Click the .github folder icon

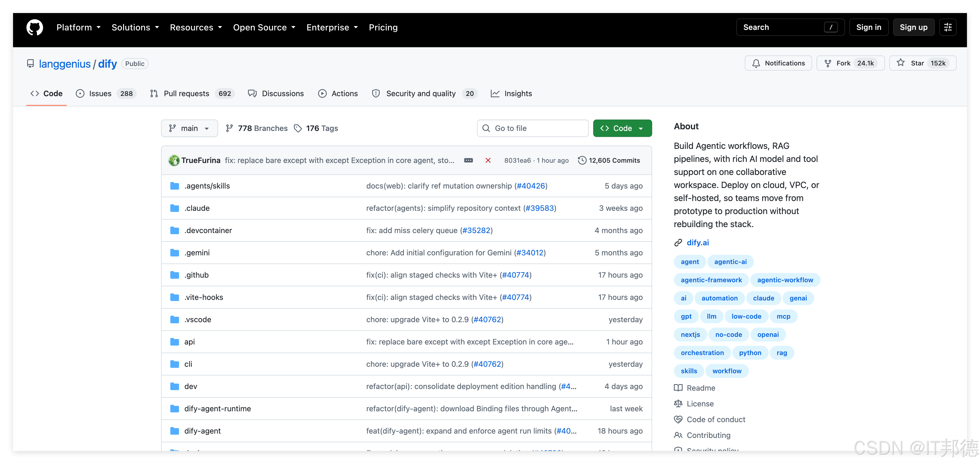[175, 275]
